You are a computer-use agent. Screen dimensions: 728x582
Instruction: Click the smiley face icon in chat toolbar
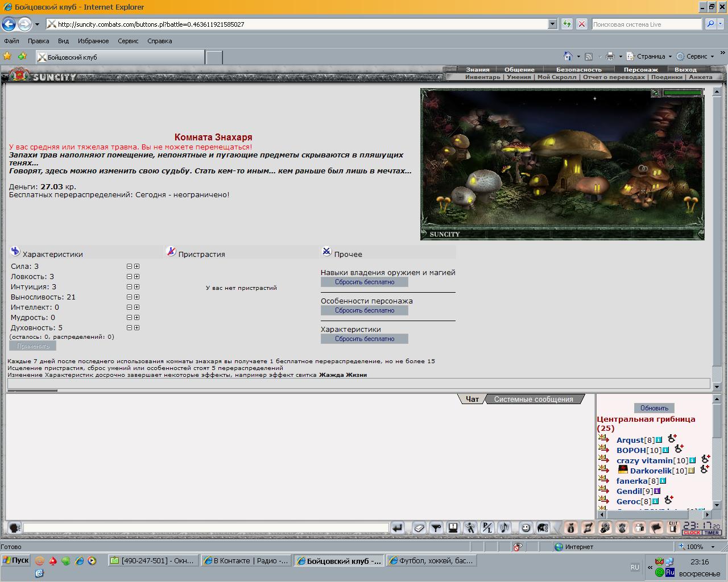point(526,528)
